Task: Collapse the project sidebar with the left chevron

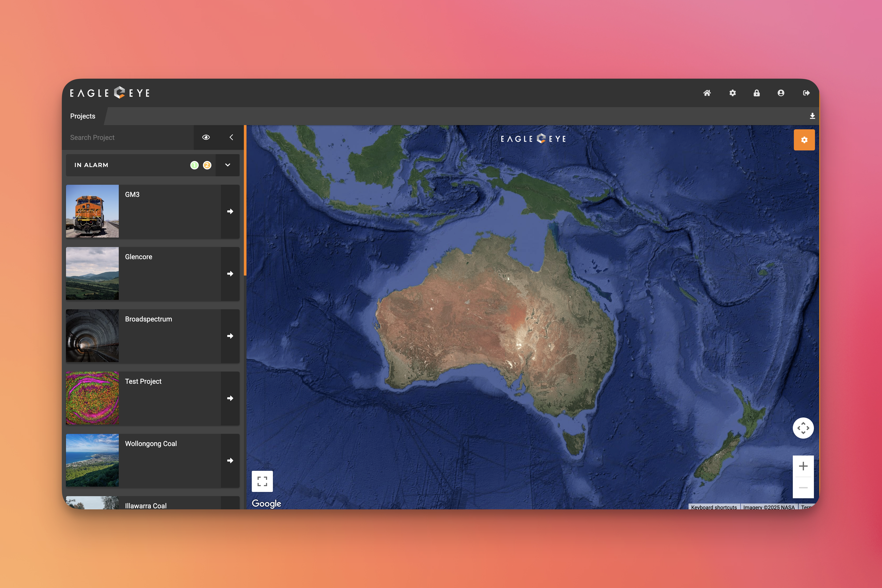Action: tap(231, 137)
